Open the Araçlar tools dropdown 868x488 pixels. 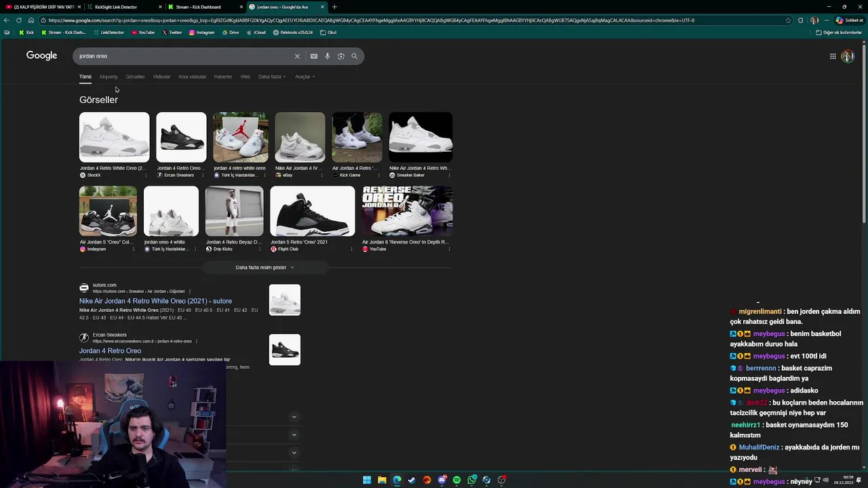(x=305, y=77)
